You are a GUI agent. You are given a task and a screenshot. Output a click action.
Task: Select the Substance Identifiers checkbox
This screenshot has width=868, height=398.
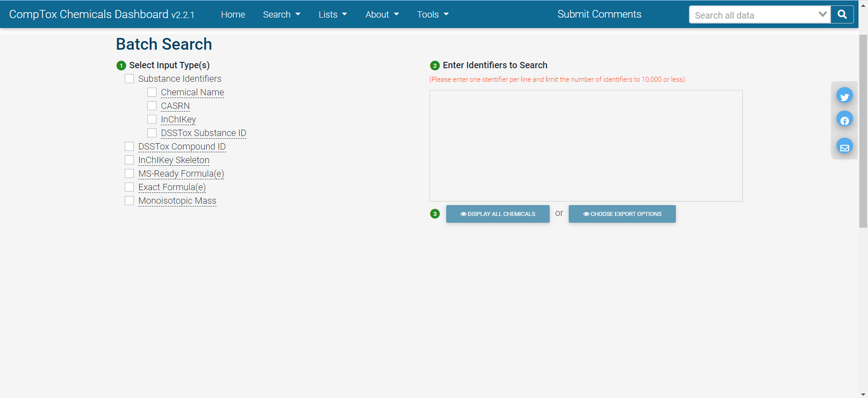129,79
